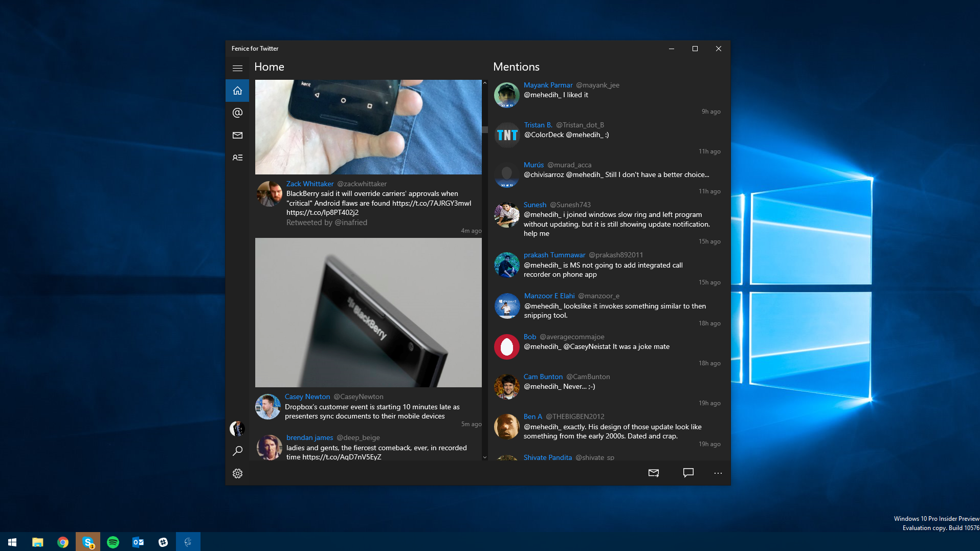The image size is (980, 551).
Task: Select tweet 'It was a joke mate'
Action: pos(641,346)
